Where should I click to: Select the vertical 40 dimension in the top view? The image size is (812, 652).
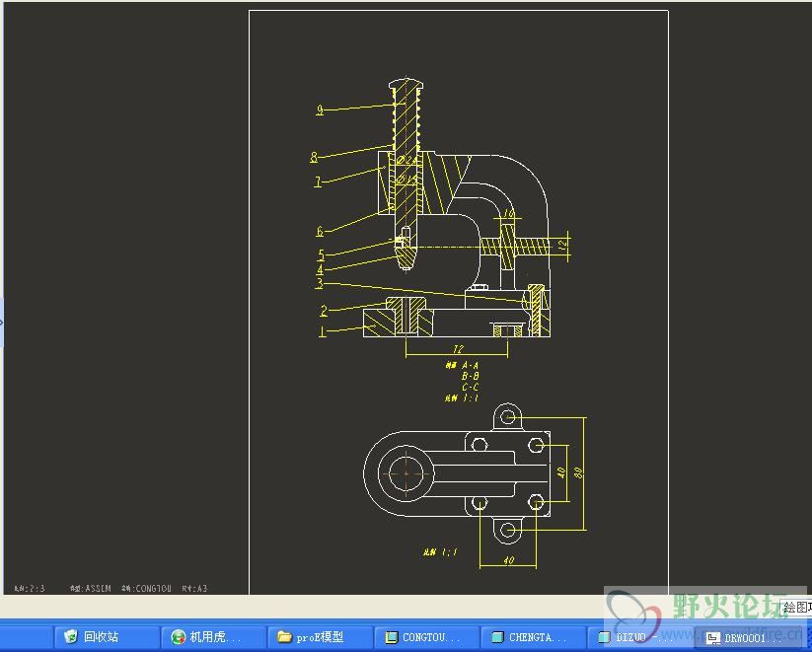click(560, 472)
